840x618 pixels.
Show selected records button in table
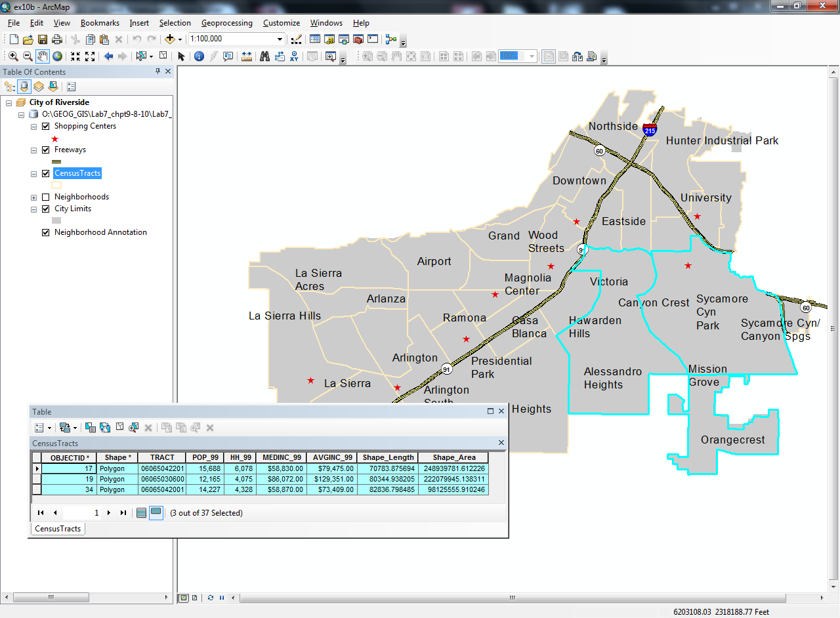click(156, 513)
